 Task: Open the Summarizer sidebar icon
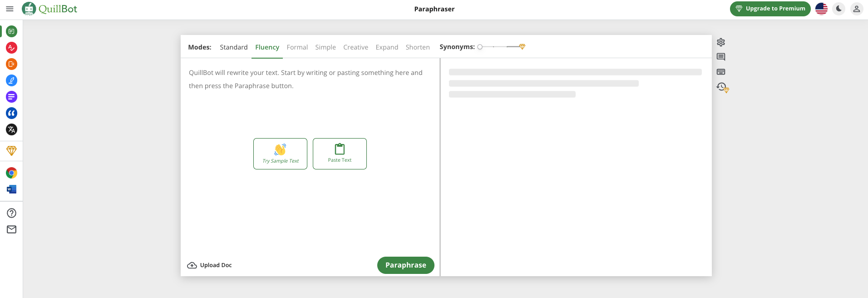point(12,97)
